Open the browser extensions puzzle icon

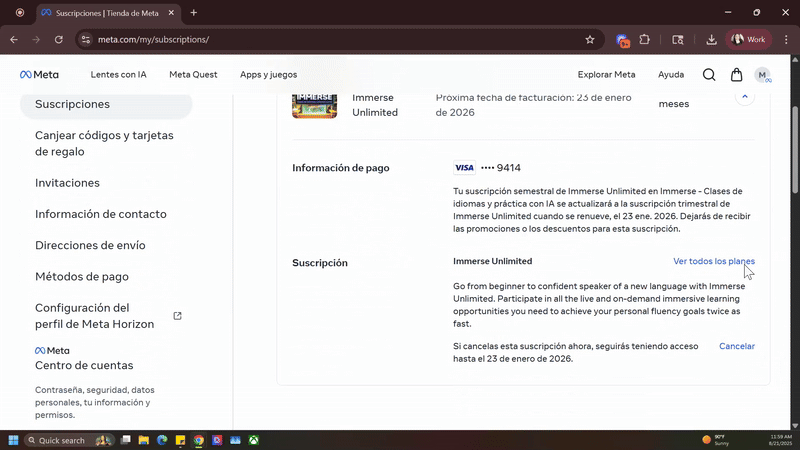[x=645, y=40]
